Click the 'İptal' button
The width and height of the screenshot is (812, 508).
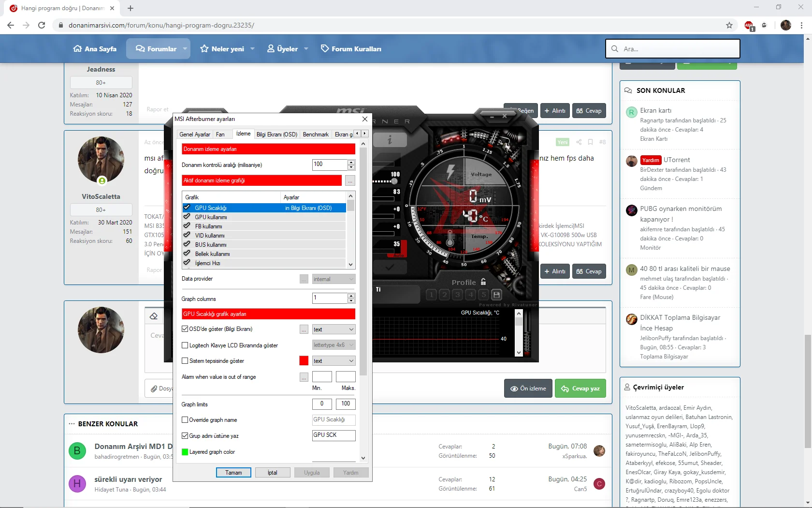[273, 473]
